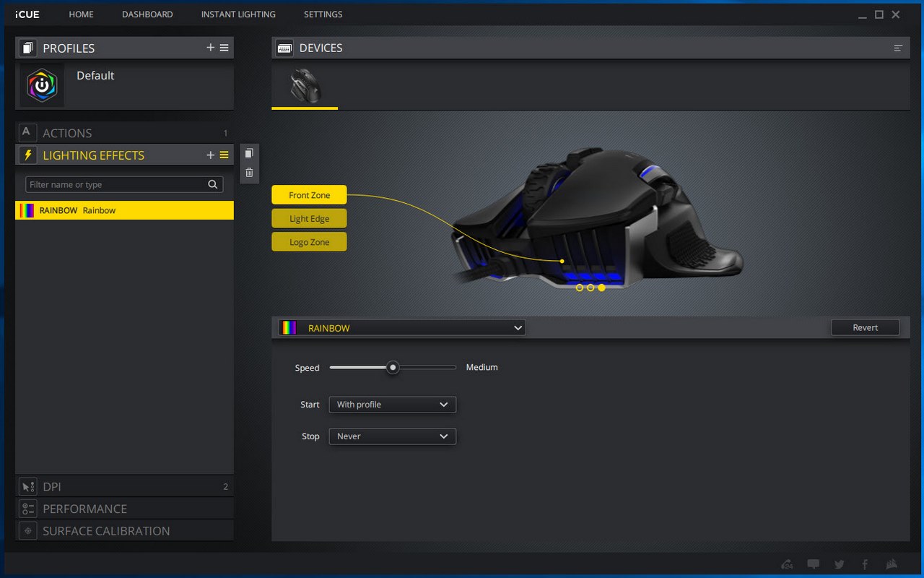Expand the DPI section
924x578 pixels.
(124, 487)
